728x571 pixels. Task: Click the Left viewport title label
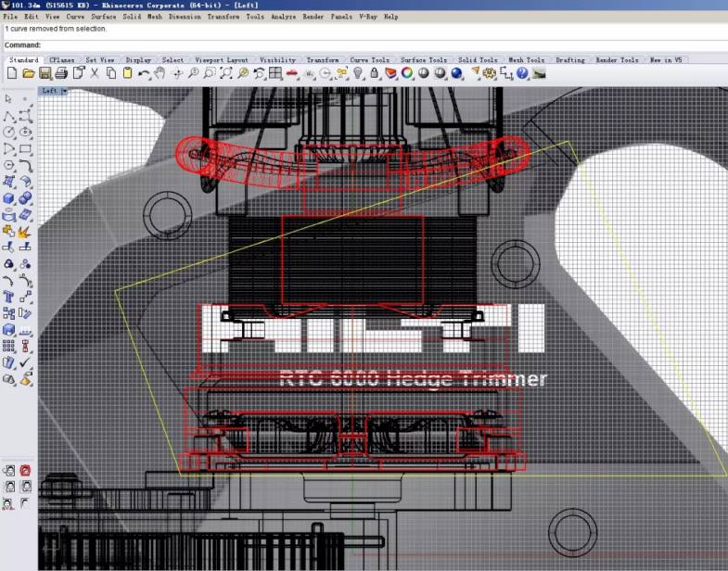pos(50,91)
